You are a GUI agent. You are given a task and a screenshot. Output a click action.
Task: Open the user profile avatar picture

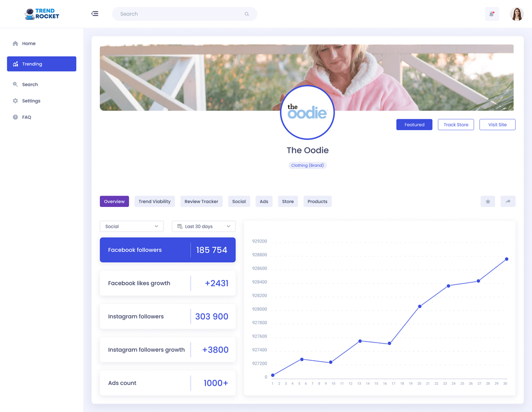(x=517, y=13)
